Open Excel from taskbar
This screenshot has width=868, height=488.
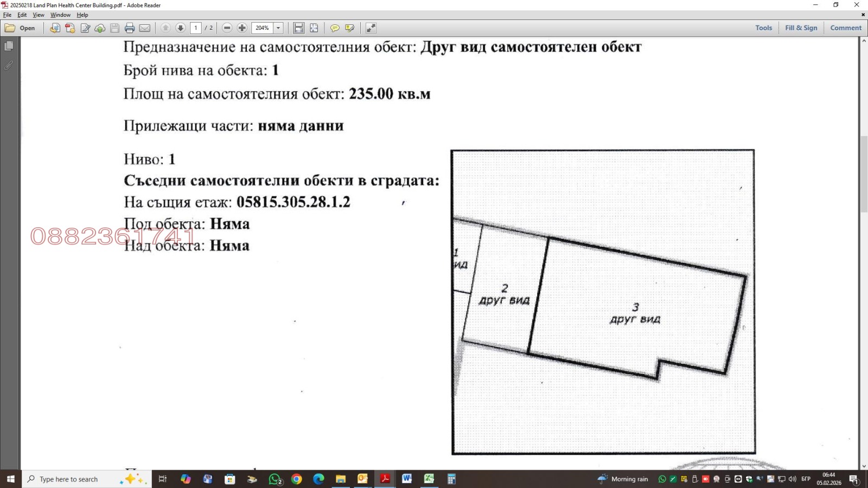[x=429, y=479]
